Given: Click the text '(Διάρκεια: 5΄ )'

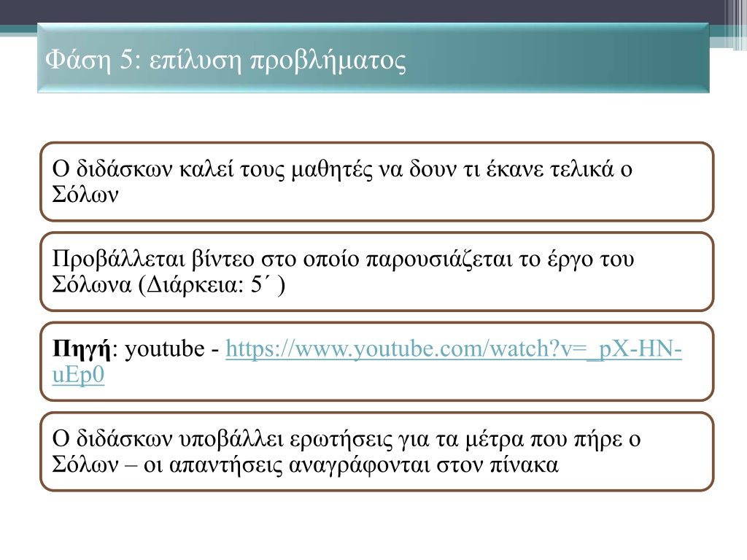Looking at the screenshot, I should (212, 286).
